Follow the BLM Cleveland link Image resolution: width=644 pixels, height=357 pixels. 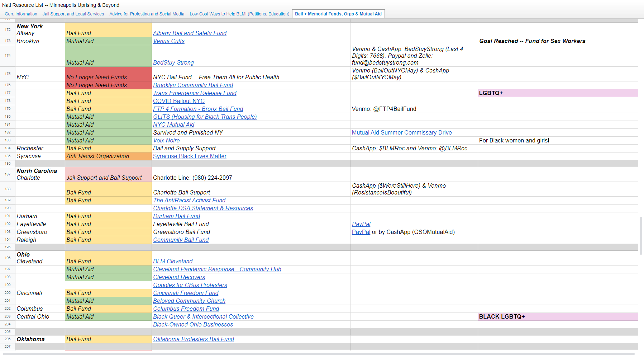pyautogui.click(x=173, y=262)
